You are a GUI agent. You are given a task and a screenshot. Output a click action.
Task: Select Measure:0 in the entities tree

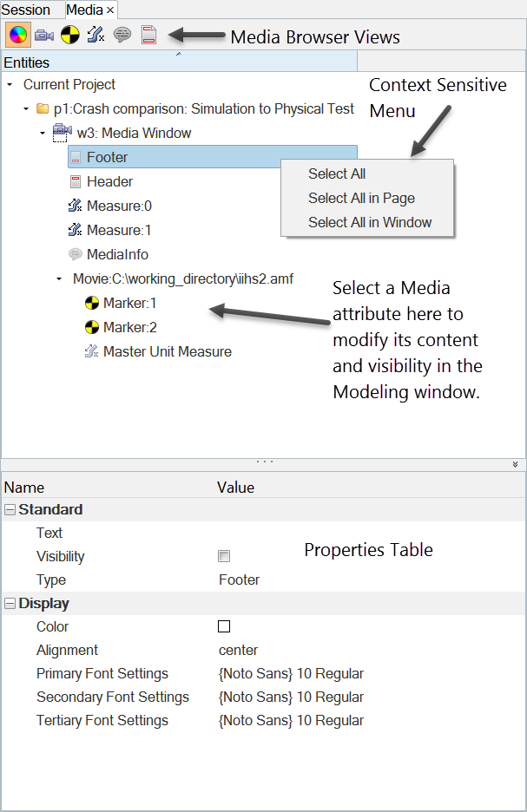[x=119, y=206]
